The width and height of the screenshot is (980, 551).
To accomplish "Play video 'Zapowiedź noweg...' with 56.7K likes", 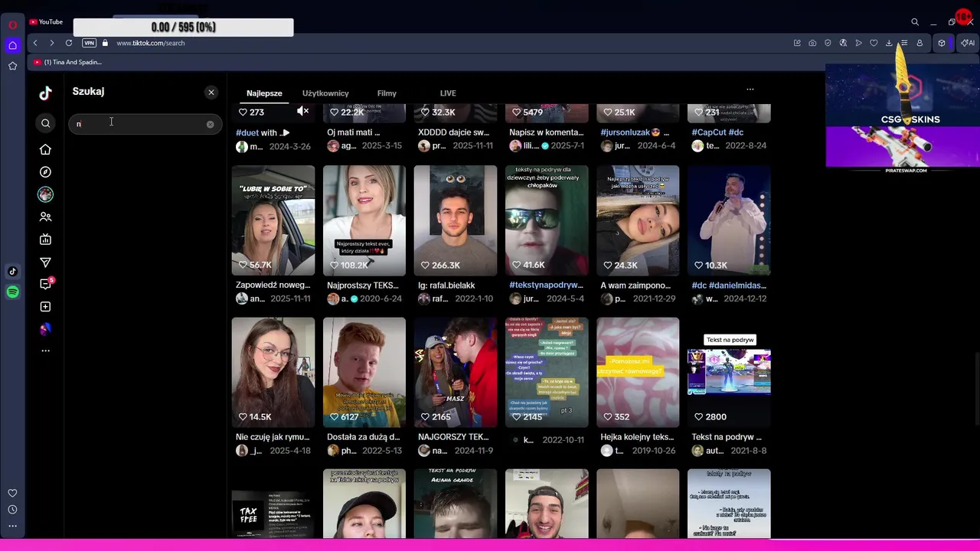I will (273, 220).
